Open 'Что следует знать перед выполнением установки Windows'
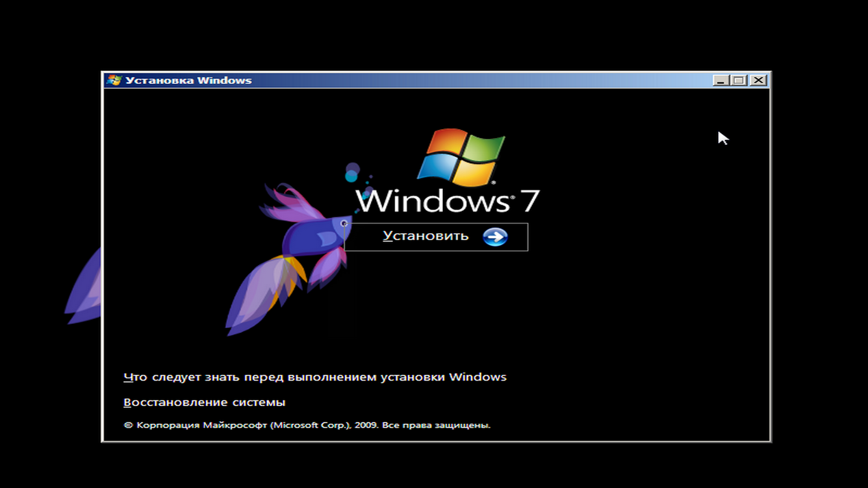The width and height of the screenshot is (868, 488). (315, 377)
